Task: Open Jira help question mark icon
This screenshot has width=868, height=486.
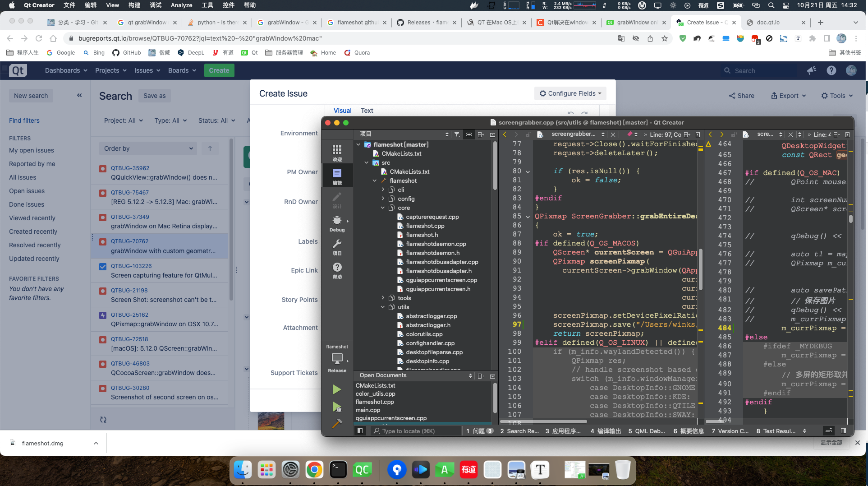Action: [831, 70]
